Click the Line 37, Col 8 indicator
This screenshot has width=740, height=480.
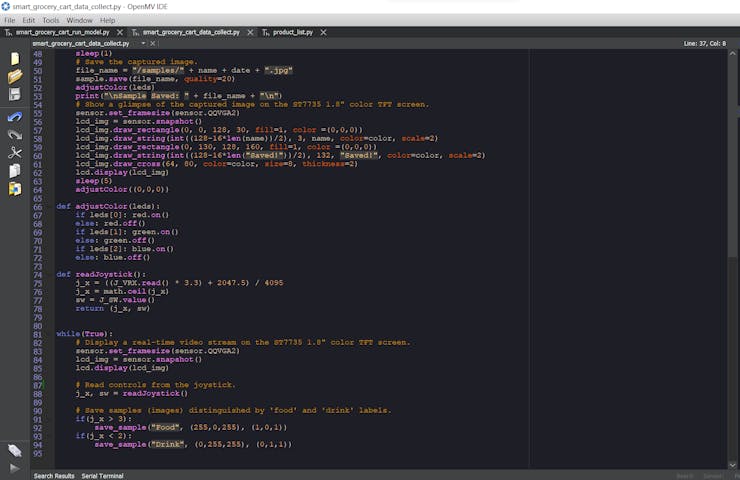point(704,44)
